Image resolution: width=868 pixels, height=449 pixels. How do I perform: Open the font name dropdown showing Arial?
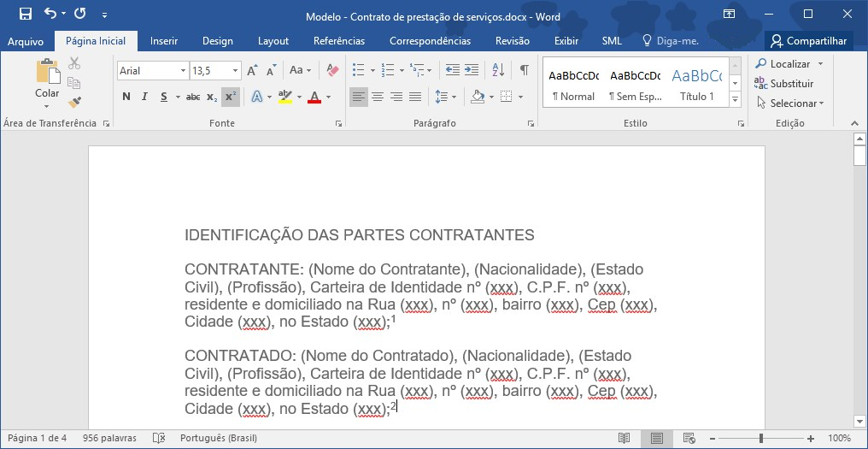(x=183, y=71)
